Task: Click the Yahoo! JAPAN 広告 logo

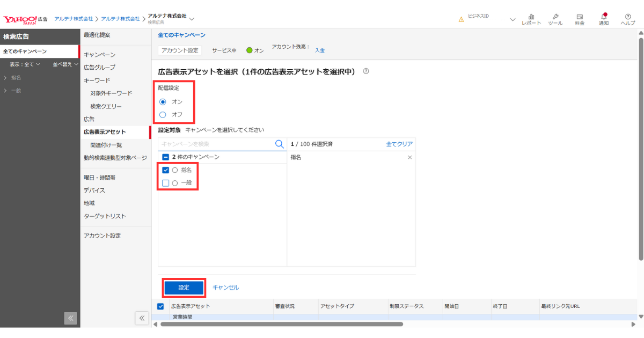Action: (25, 19)
